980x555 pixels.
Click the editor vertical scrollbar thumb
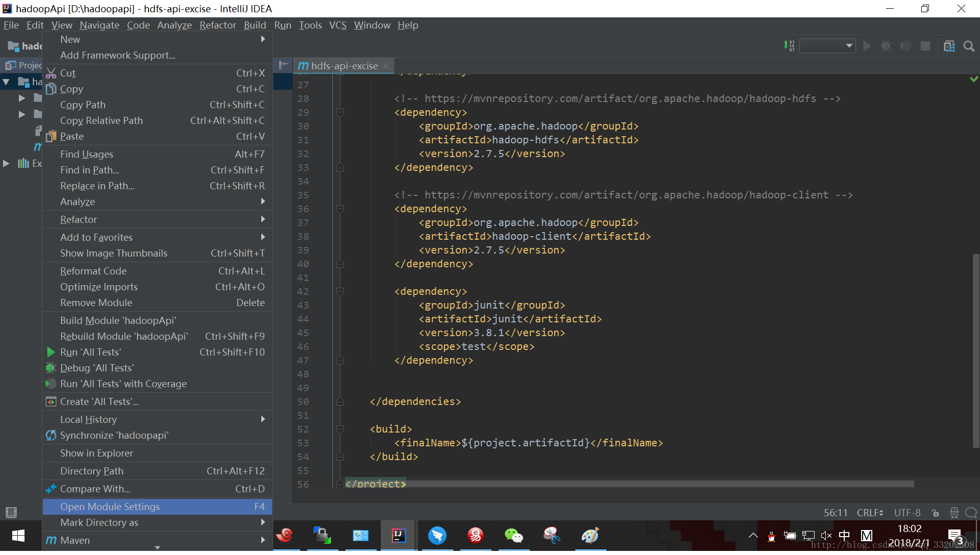click(x=975, y=351)
